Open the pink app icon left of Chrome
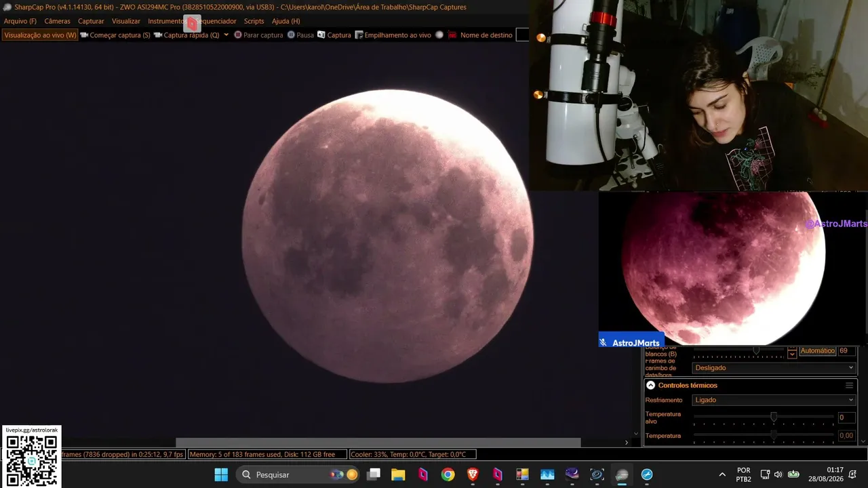The height and width of the screenshot is (488, 868). pos(423,474)
